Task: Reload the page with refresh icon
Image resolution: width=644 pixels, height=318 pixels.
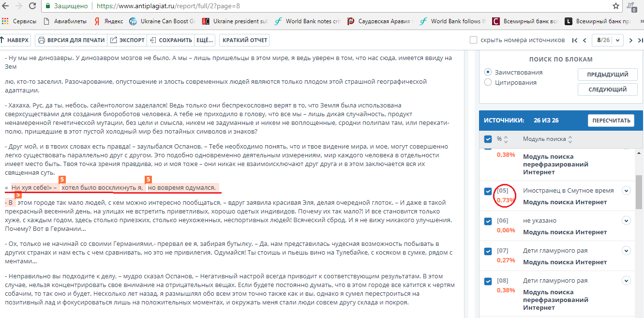Action: pos(32,6)
